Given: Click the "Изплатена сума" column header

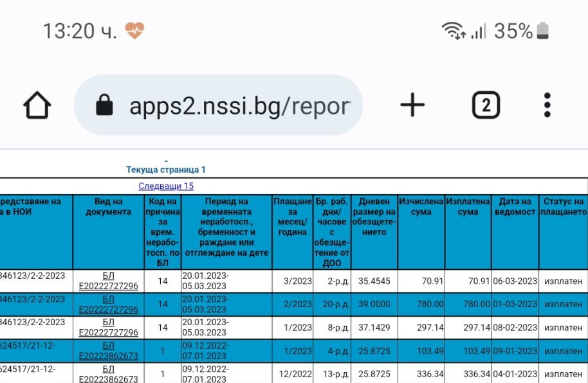Looking at the screenshot, I should [x=468, y=207].
